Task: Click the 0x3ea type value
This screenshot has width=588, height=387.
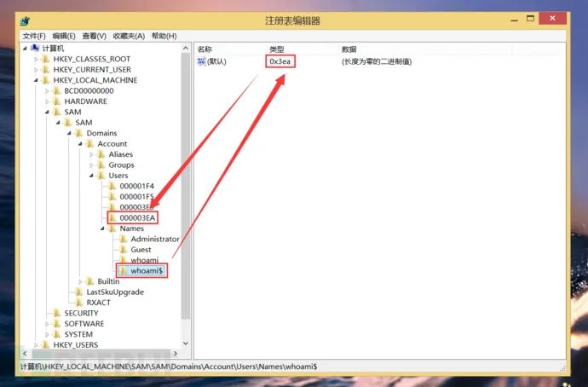Action: pyautogui.click(x=280, y=61)
